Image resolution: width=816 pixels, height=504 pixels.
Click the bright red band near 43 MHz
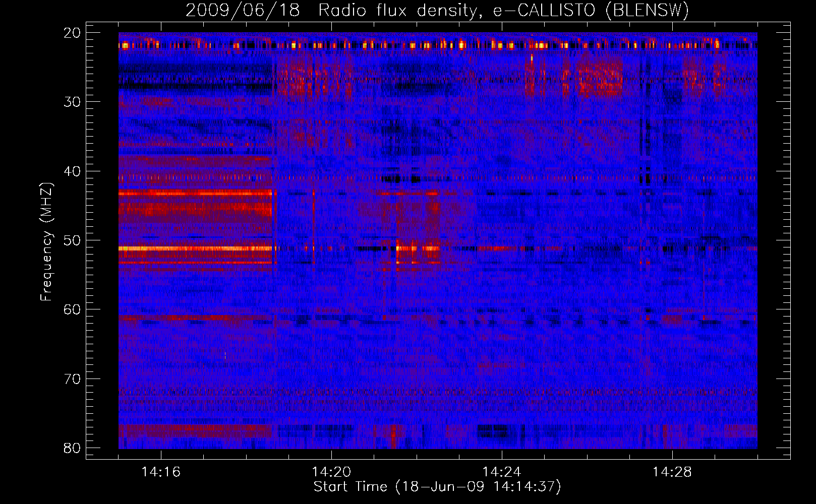coord(195,193)
